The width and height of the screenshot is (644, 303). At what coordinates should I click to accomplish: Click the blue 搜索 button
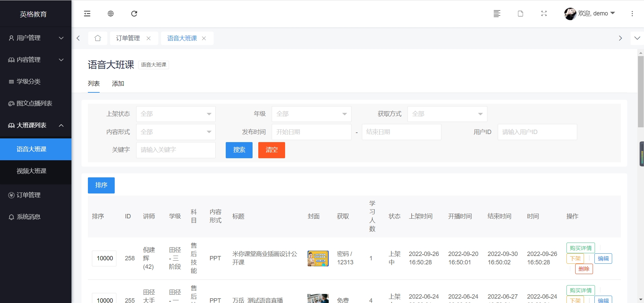239,150
